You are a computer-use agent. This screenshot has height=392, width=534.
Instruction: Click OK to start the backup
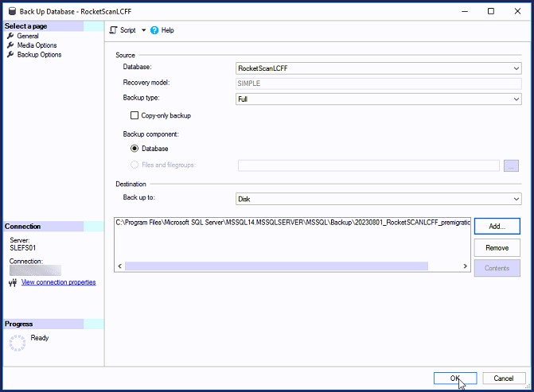pyautogui.click(x=455, y=378)
